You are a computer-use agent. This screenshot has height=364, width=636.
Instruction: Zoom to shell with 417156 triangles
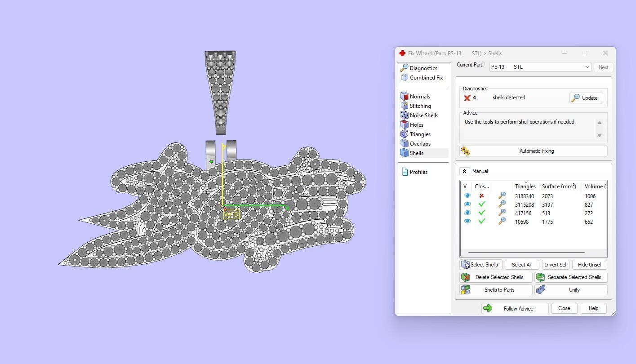pos(502,213)
